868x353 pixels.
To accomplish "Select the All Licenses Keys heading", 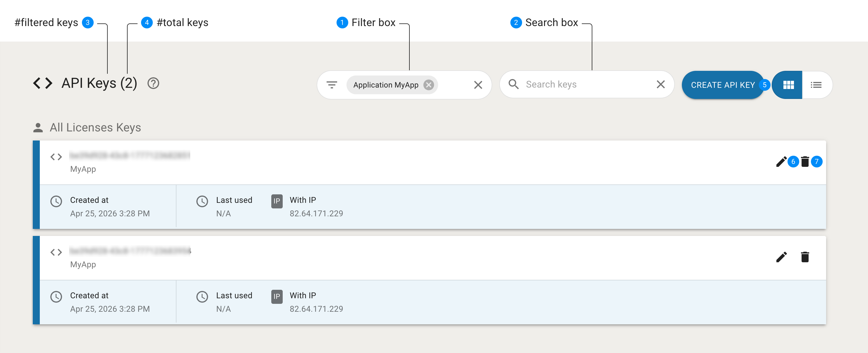I will coord(95,127).
